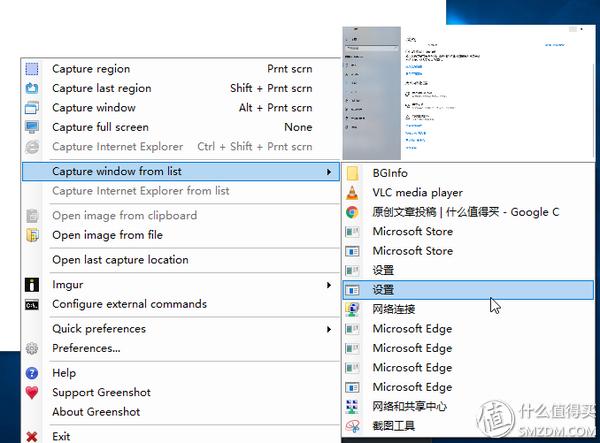
Task: Click the icon of the second Microsoft Store entry
Action: (x=352, y=251)
